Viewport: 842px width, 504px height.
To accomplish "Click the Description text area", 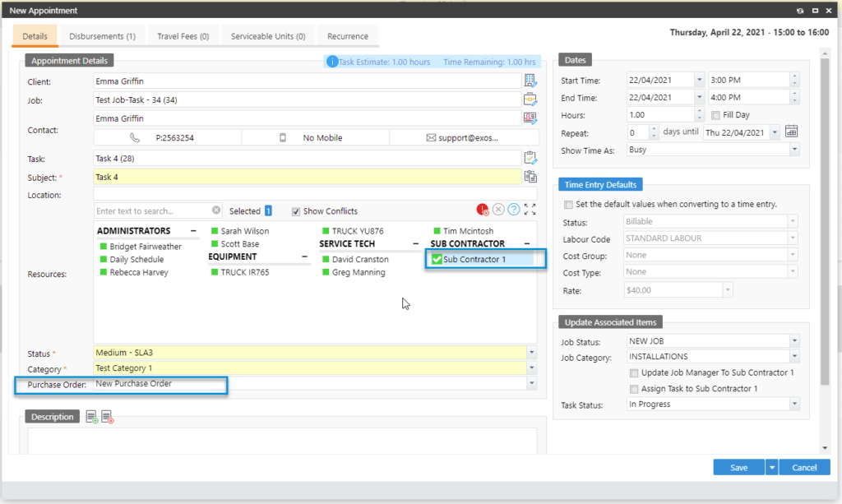I will (283, 441).
